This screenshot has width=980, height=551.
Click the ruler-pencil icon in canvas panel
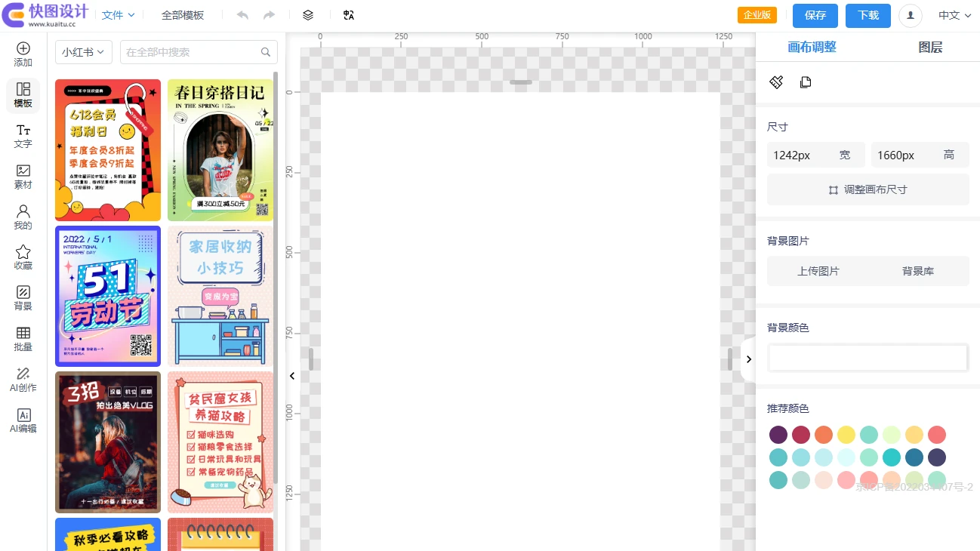(x=776, y=82)
